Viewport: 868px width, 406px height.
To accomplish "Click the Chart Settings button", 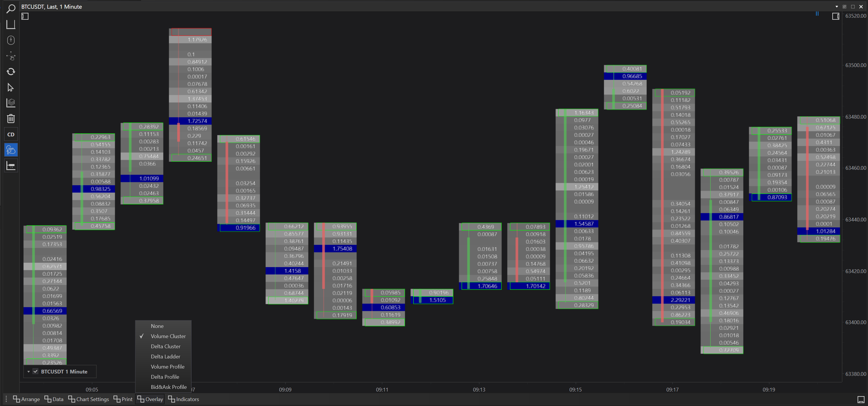I will (89, 399).
